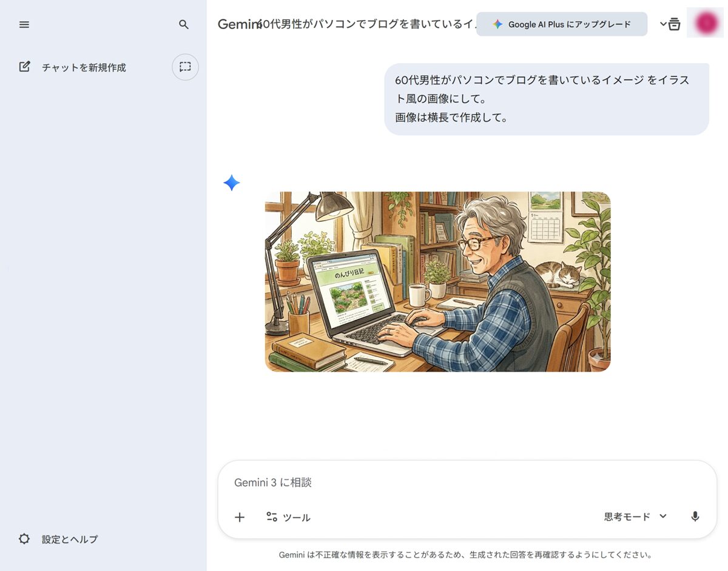
Task: Expand the chevron next to the header box icon
Action: pyautogui.click(x=662, y=24)
